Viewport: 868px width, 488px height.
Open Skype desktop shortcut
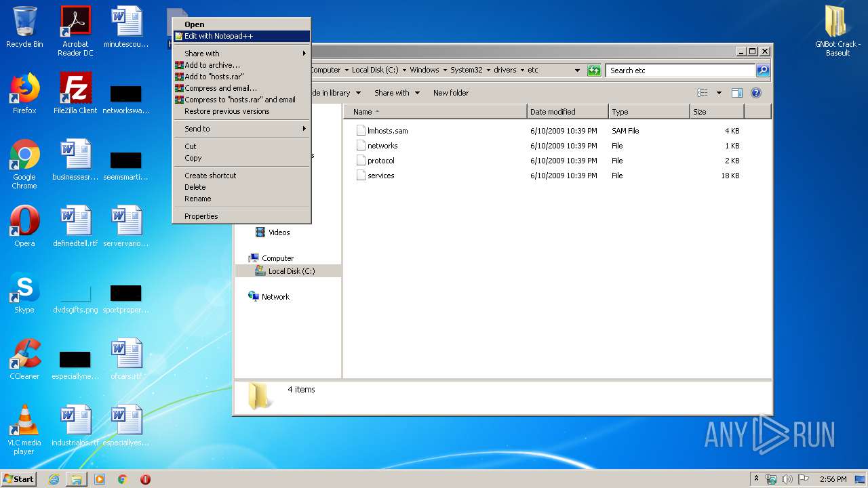(24, 293)
